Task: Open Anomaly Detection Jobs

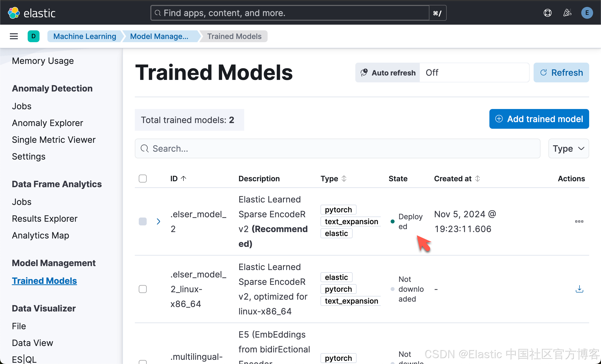Action: pyautogui.click(x=22, y=106)
